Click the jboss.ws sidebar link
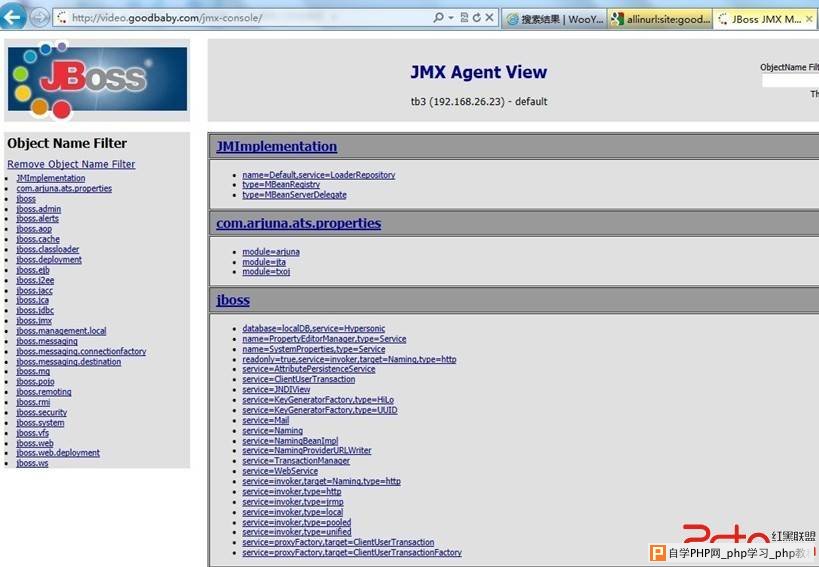819x567 pixels. click(32, 463)
